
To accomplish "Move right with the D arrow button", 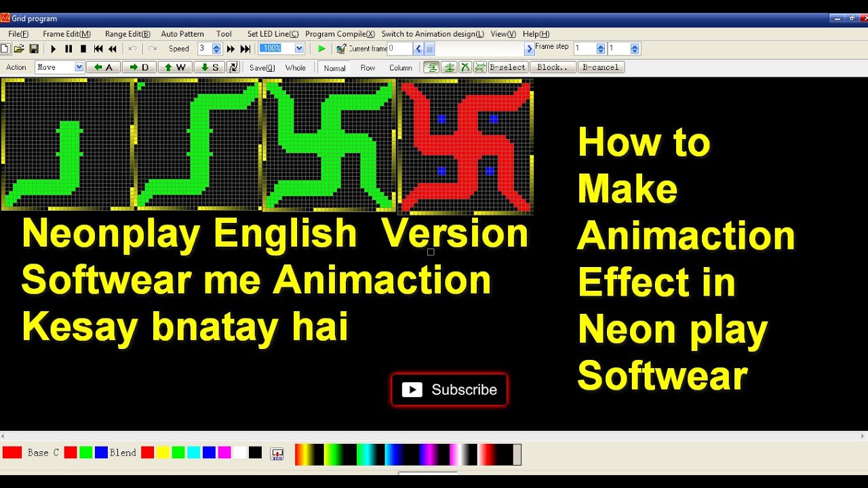I will pyautogui.click(x=139, y=67).
